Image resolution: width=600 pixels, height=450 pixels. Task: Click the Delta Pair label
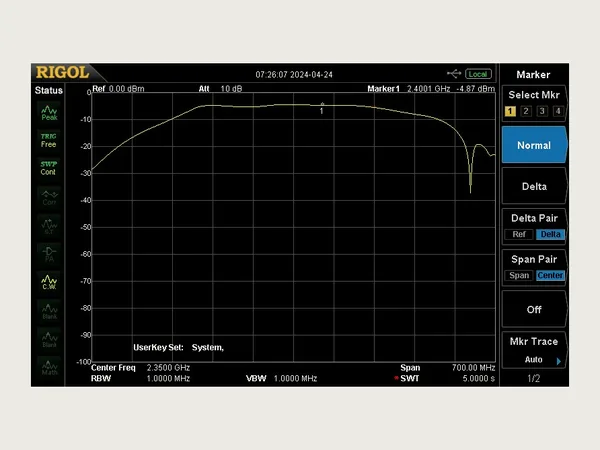534,218
